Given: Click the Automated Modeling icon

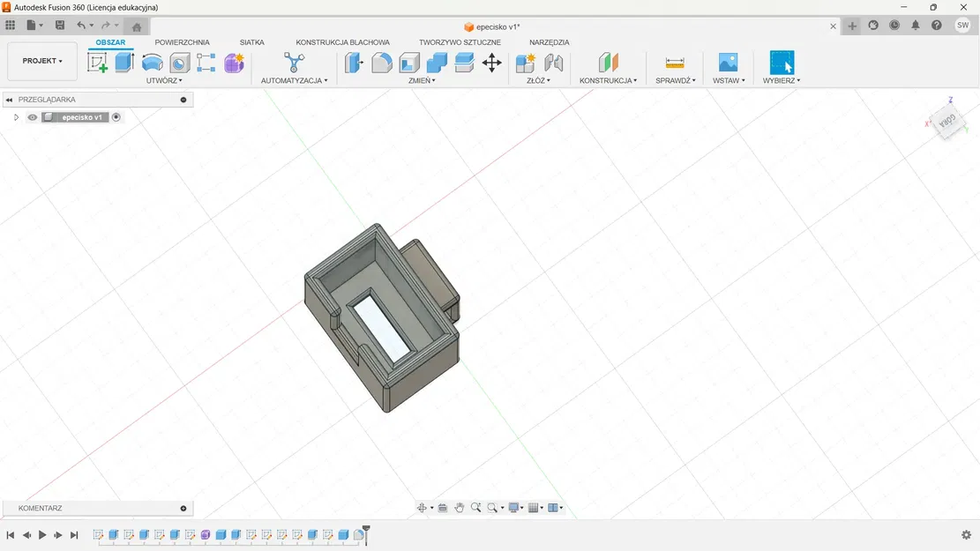Looking at the screenshot, I should [294, 63].
